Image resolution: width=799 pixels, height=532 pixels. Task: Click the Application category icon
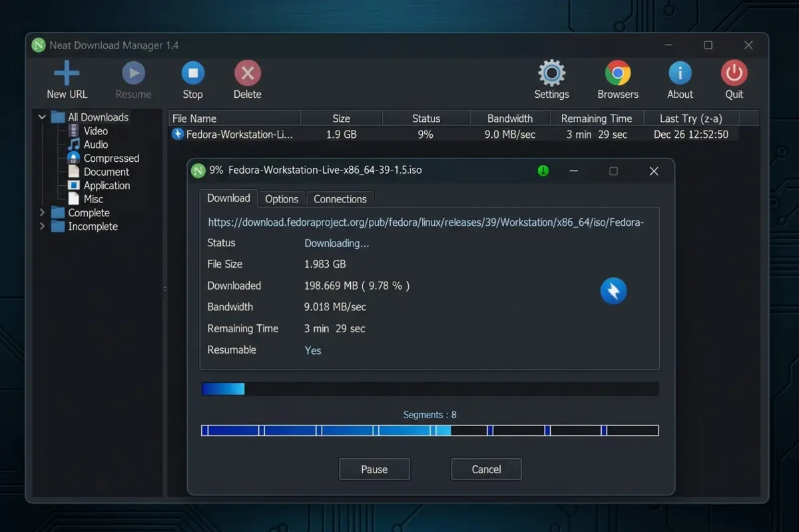(74, 186)
